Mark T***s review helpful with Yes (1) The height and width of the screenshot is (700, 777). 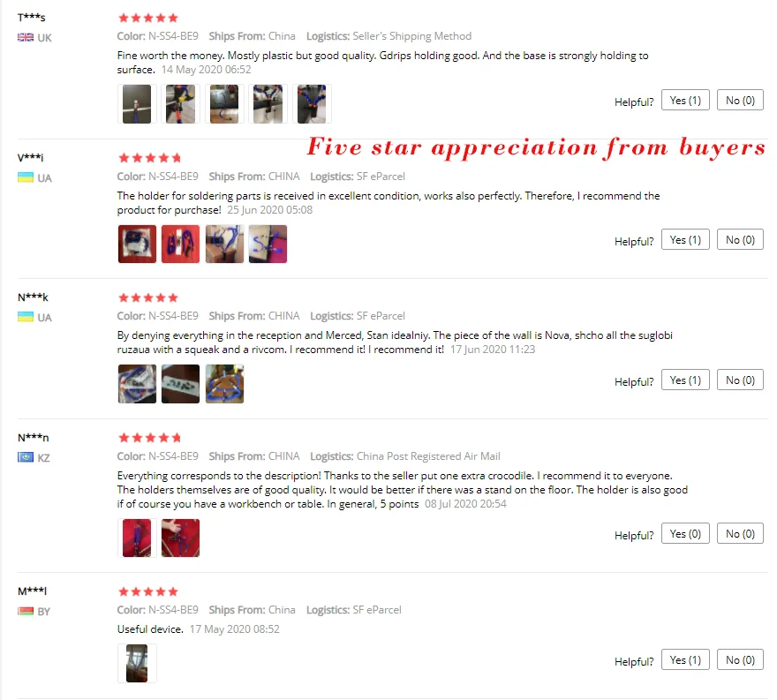685,101
